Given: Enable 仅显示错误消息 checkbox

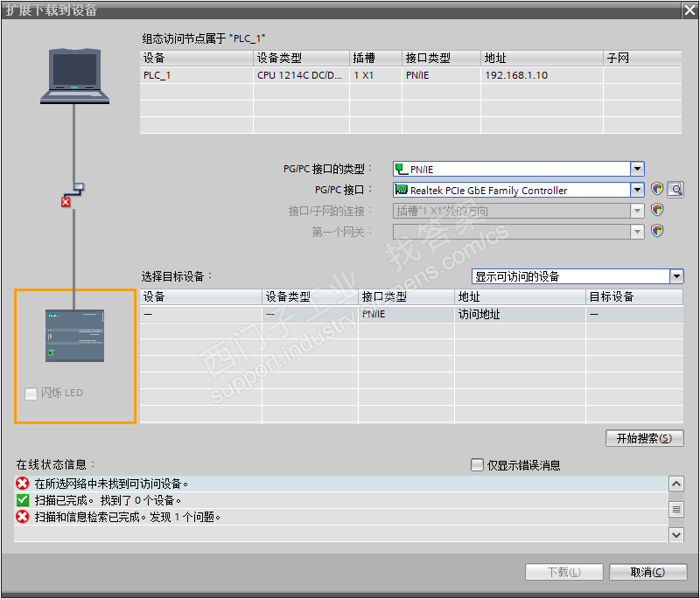Looking at the screenshot, I should tap(477, 464).
